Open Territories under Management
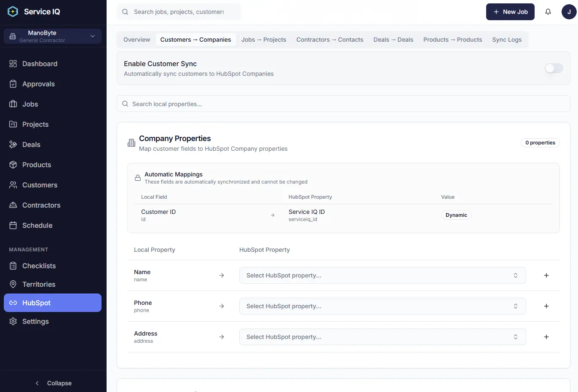This screenshot has height=392, width=578. tap(53, 284)
